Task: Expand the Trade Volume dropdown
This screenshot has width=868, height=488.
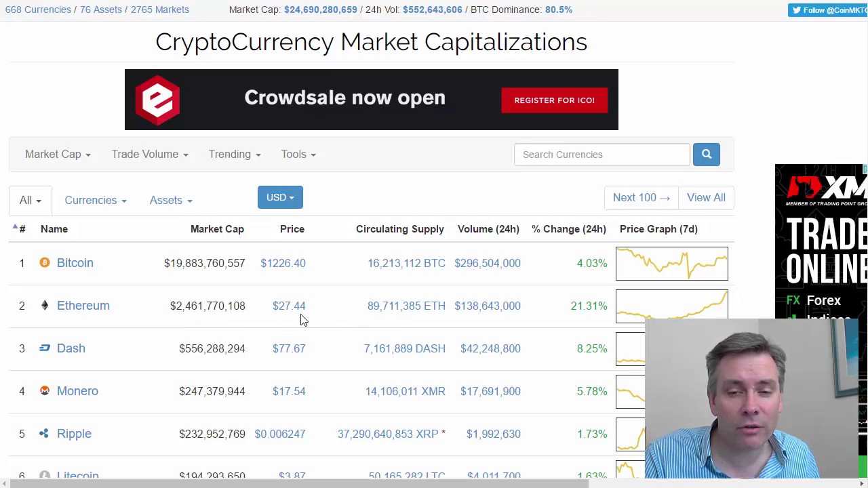Action: click(x=149, y=155)
